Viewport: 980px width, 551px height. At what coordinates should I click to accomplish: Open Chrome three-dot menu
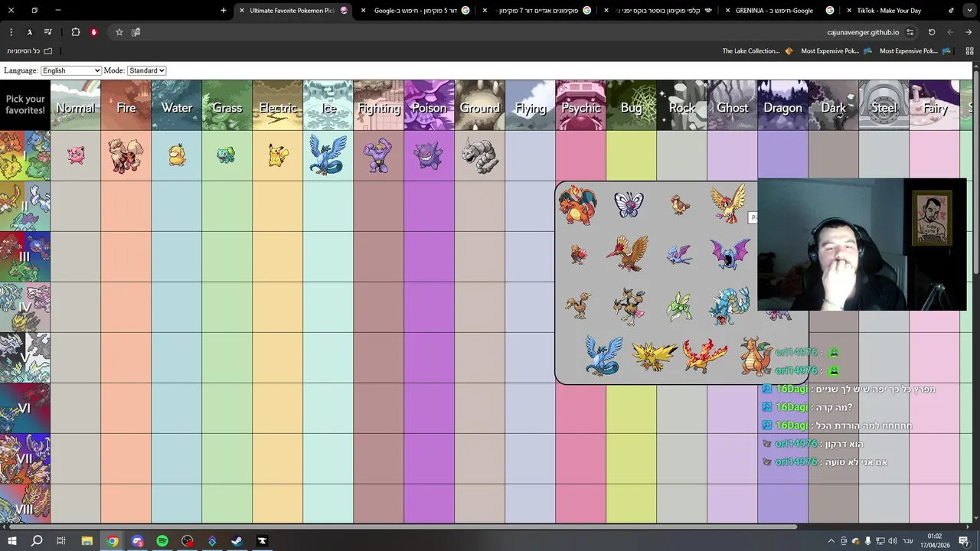[x=11, y=32]
